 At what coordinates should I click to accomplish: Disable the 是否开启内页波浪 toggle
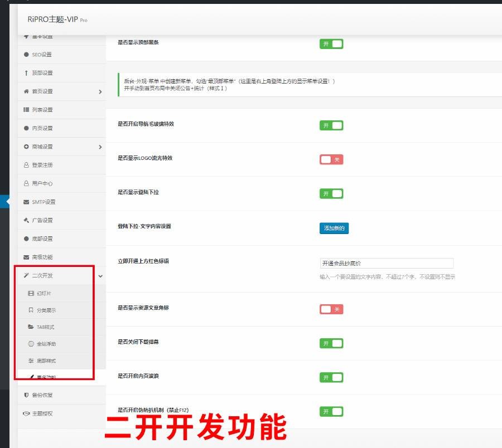[x=331, y=378]
